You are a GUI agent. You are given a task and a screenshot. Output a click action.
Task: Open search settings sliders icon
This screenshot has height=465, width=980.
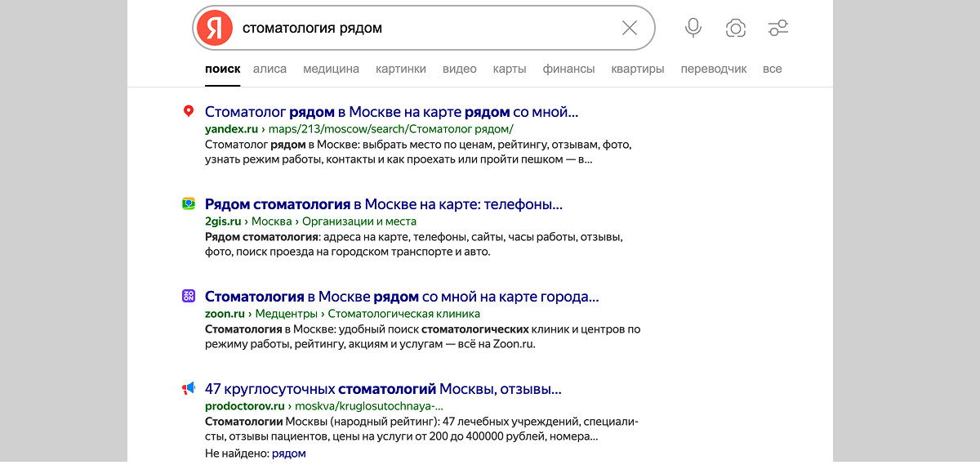778,29
